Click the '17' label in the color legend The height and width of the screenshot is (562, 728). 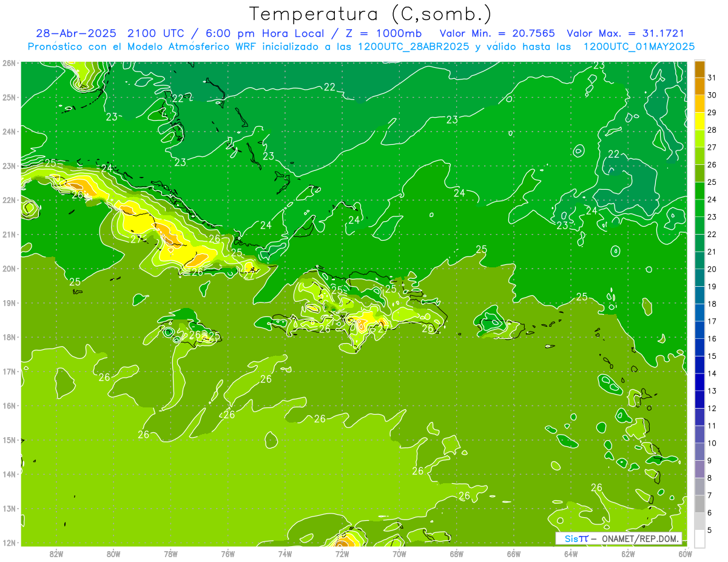click(712, 321)
